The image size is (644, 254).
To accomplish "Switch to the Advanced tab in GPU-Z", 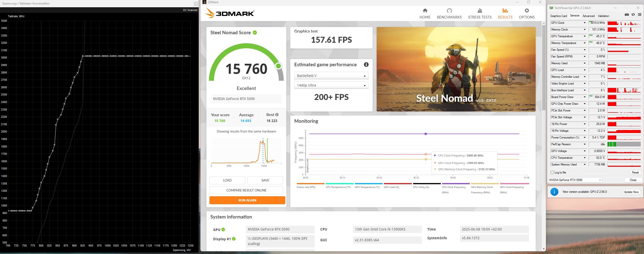I will 589,16.
